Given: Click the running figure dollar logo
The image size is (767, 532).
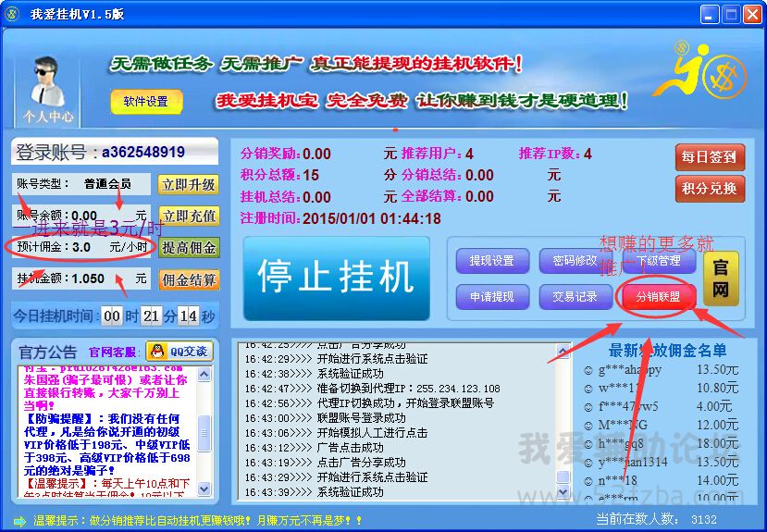Looking at the screenshot, I should click(x=702, y=69).
